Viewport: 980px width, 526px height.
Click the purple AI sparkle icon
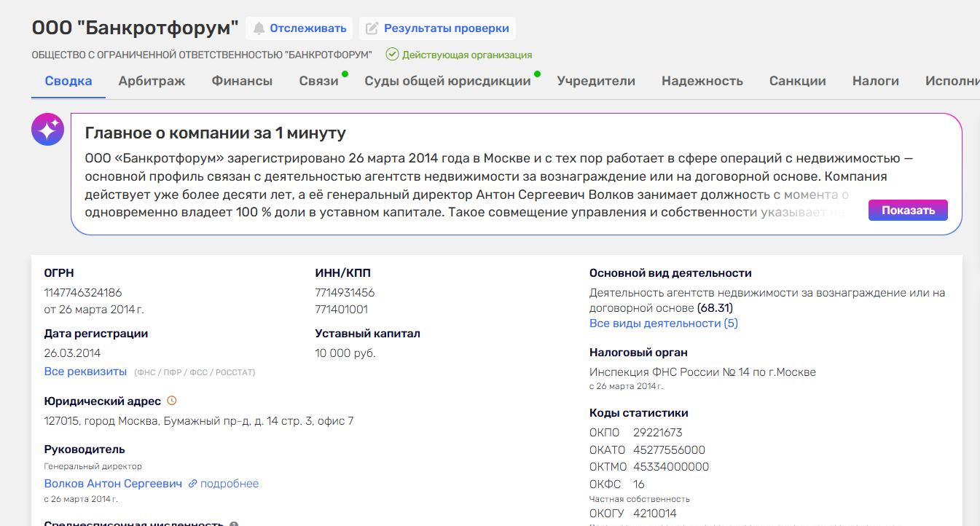[47, 130]
